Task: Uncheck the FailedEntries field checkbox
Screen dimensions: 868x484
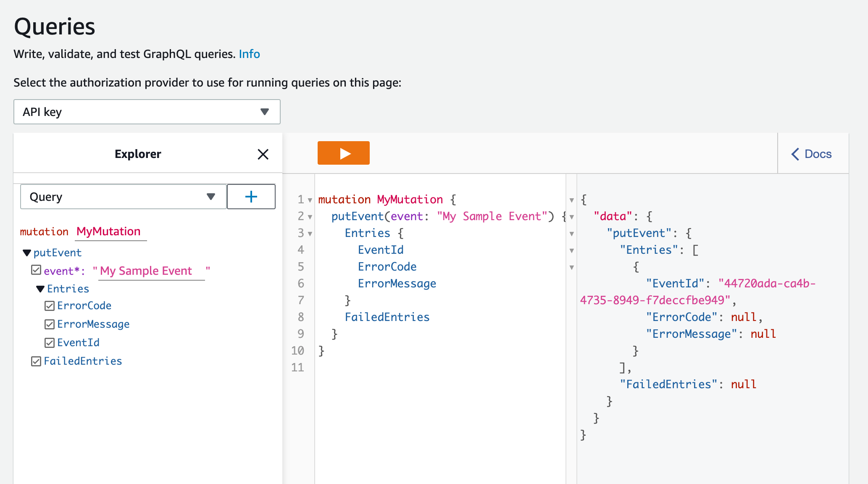Action: pos(36,361)
